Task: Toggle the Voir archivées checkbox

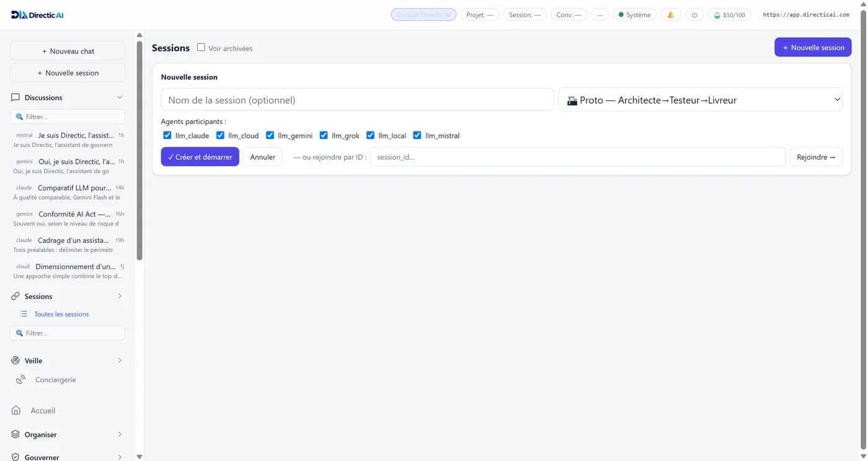Action: tap(201, 47)
